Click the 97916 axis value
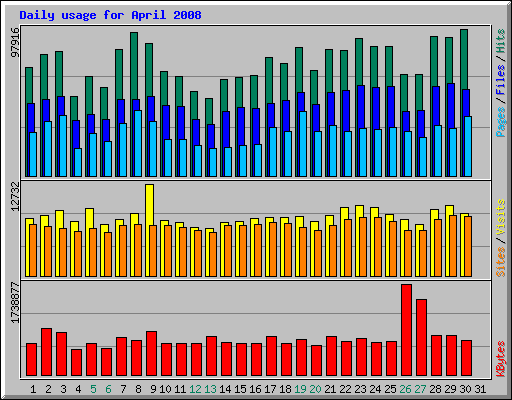512x400 pixels. pos(15,42)
